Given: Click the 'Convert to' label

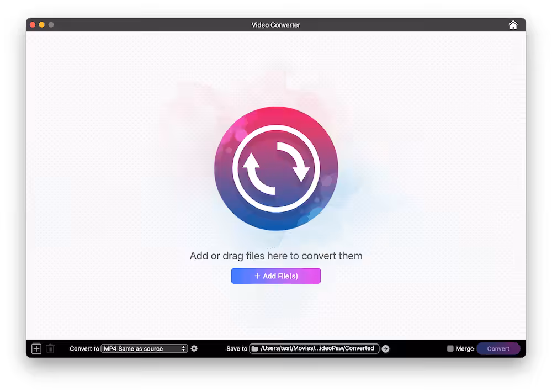Looking at the screenshot, I should [x=84, y=349].
